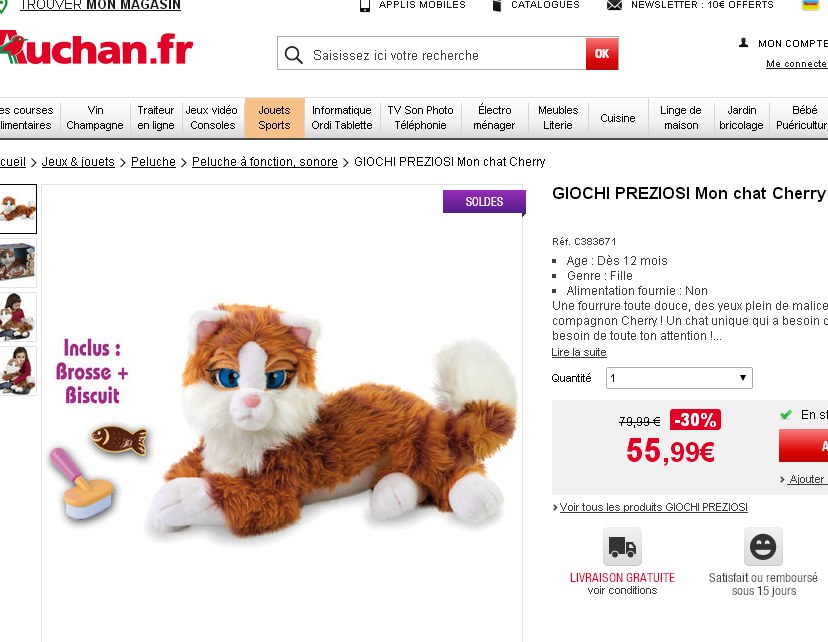Viewport: 828px width, 642px height.
Task: Click the satisfied smiley face icon
Action: pos(763,546)
